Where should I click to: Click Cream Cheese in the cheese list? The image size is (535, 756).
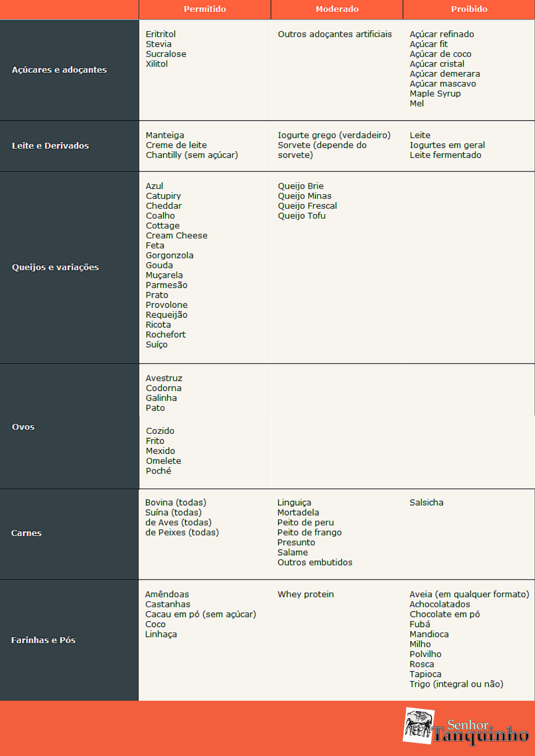coord(176,235)
